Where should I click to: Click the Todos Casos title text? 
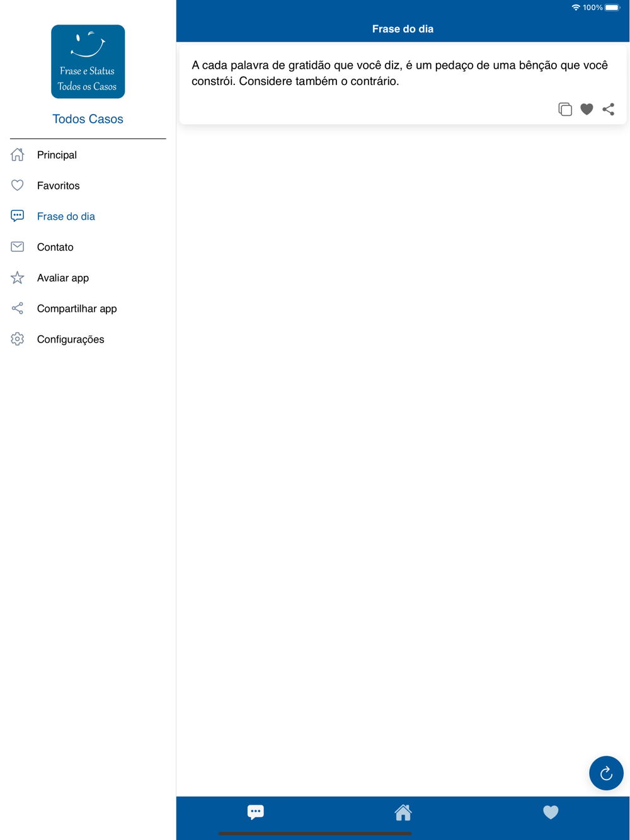[88, 119]
